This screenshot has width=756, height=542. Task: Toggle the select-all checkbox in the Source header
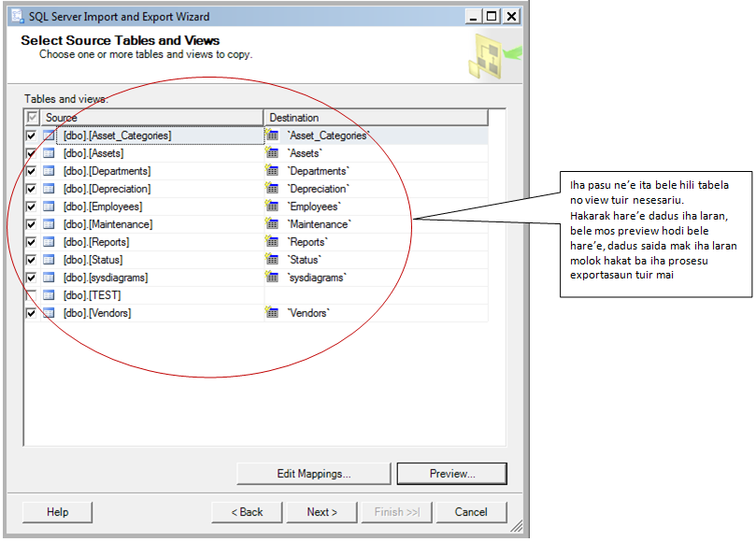click(33, 117)
